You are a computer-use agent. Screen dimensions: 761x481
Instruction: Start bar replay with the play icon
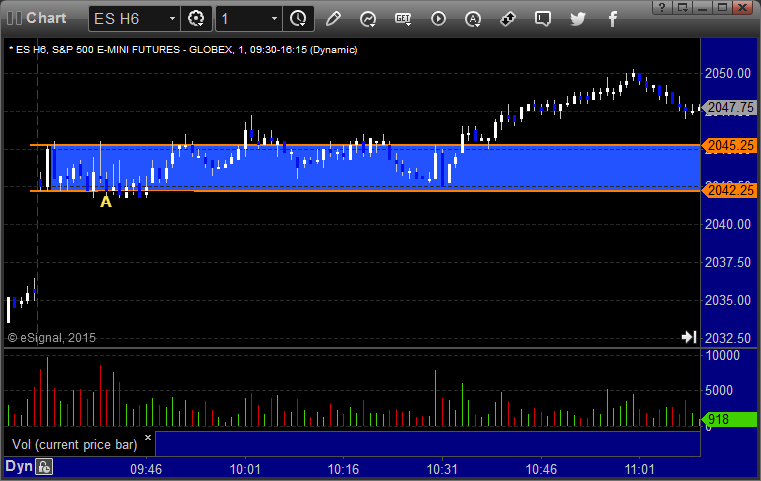pyautogui.click(x=438, y=19)
